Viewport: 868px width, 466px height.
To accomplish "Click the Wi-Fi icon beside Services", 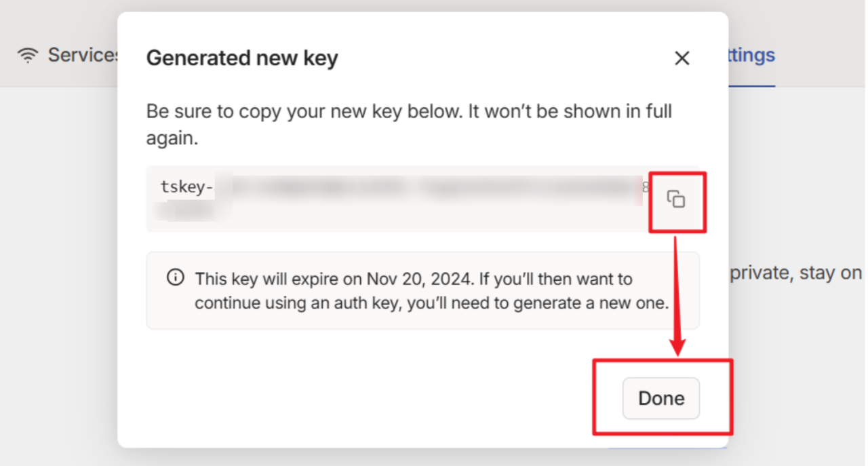I will tap(28, 56).
